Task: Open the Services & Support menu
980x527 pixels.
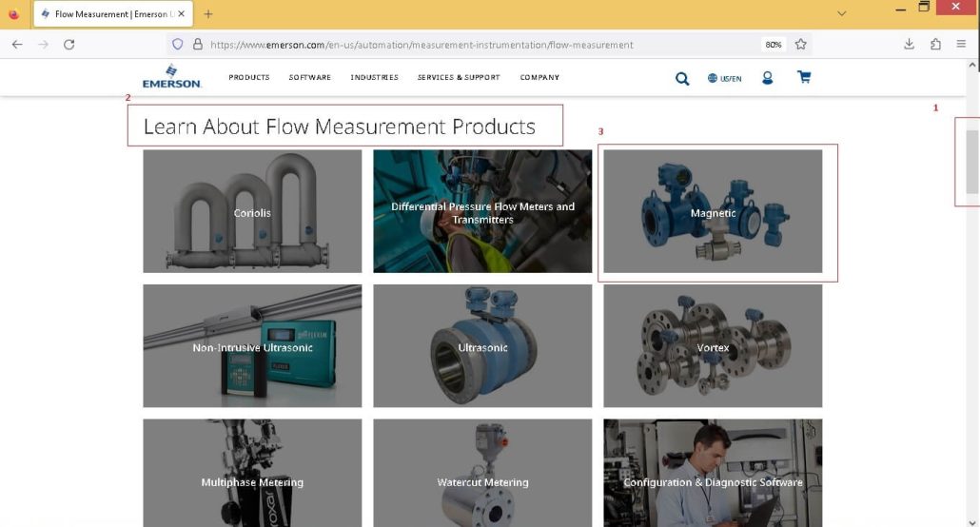Action: pyautogui.click(x=459, y=77)
